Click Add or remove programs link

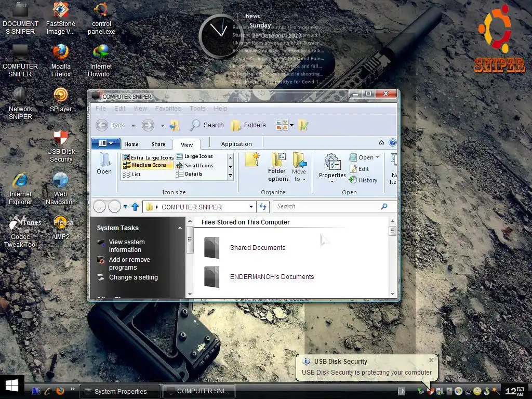tap(129, 263)
